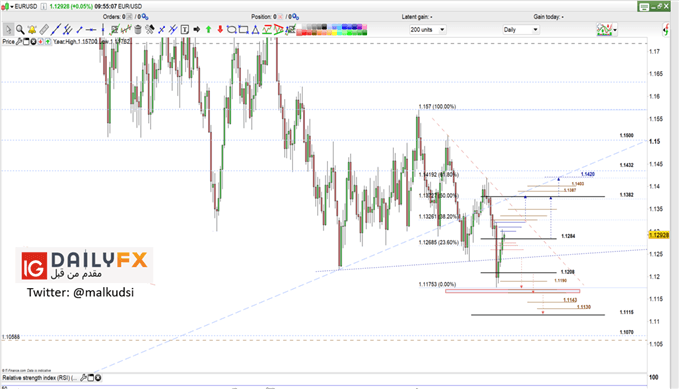Screen dimensions: 679x389
Task: Expand the side panel arrow at right edge
Action: pos(666,30)
